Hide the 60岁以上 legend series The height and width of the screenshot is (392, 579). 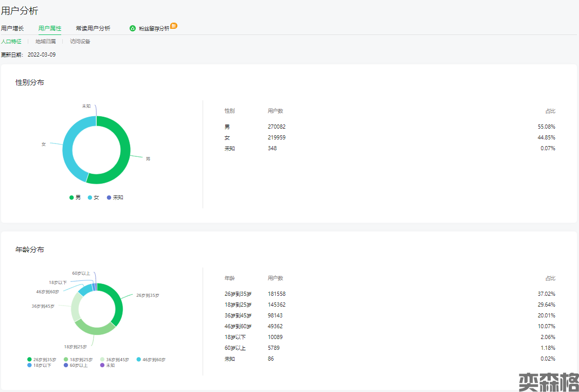pyautogui.click(x=76, y=365)
